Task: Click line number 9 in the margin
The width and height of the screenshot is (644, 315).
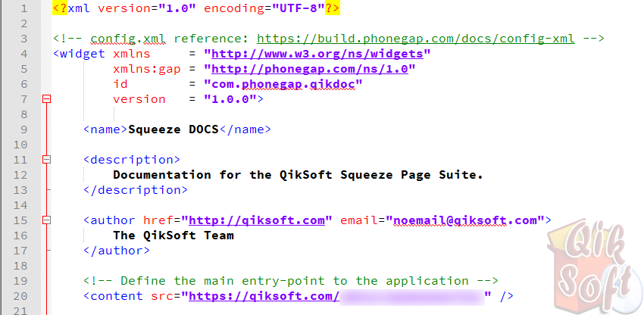Action: click(23, 129)
